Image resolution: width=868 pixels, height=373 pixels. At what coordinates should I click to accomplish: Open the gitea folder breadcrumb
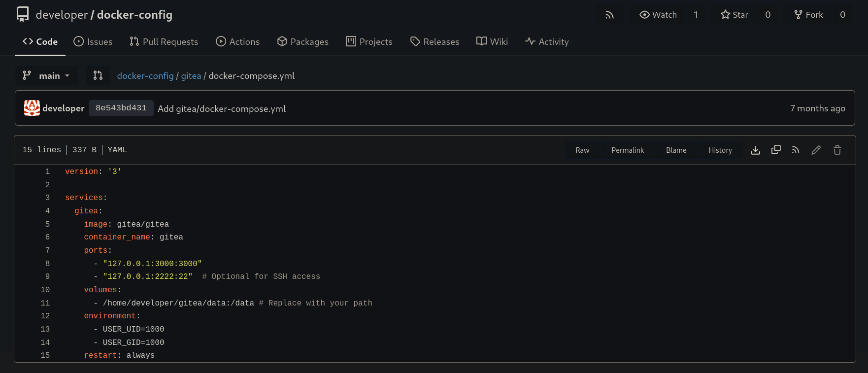tap(191, 76)
